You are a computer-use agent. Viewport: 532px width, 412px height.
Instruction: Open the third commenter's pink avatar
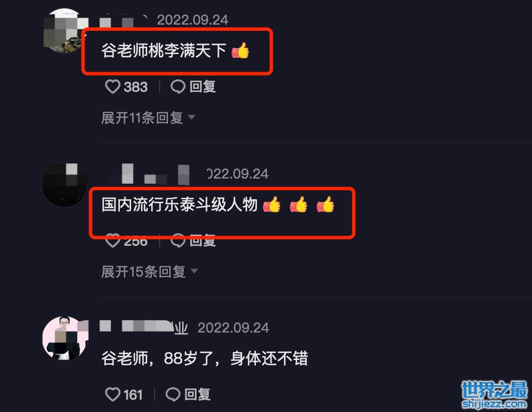(64, 338)
